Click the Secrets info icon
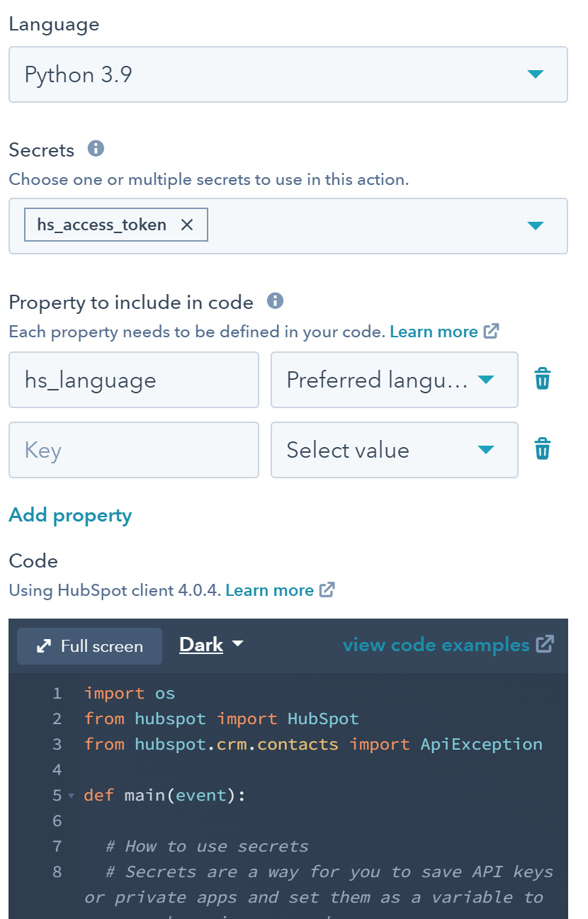This screenshot has width=588, height=919. click(x=96, y=149)
